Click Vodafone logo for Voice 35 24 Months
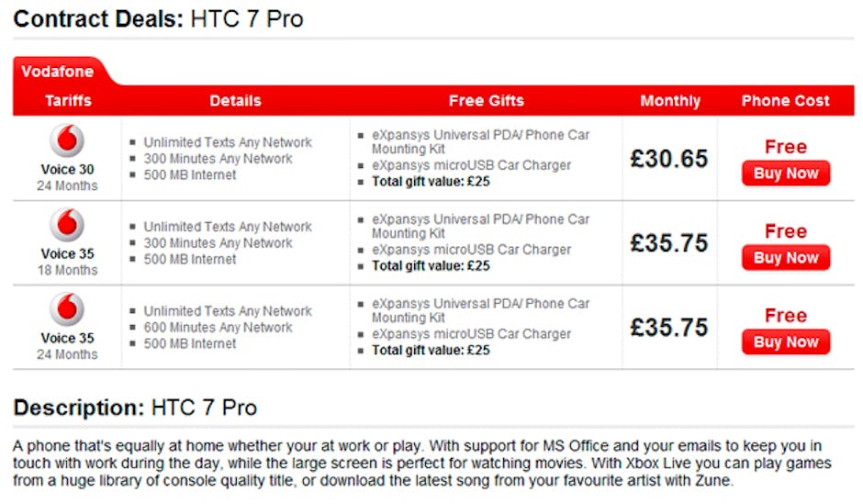This screenshot has width=863, height=504. (x=67, y=309)
